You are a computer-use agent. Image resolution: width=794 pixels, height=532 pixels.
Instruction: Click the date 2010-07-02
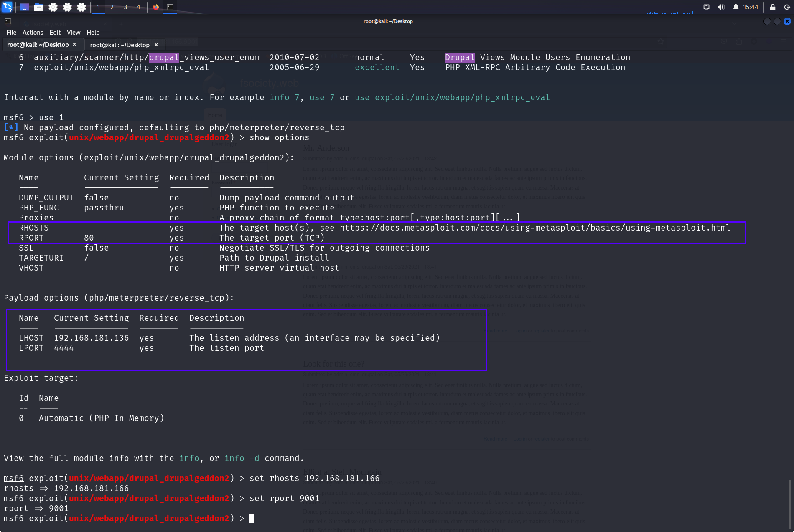tap(295, 57)
